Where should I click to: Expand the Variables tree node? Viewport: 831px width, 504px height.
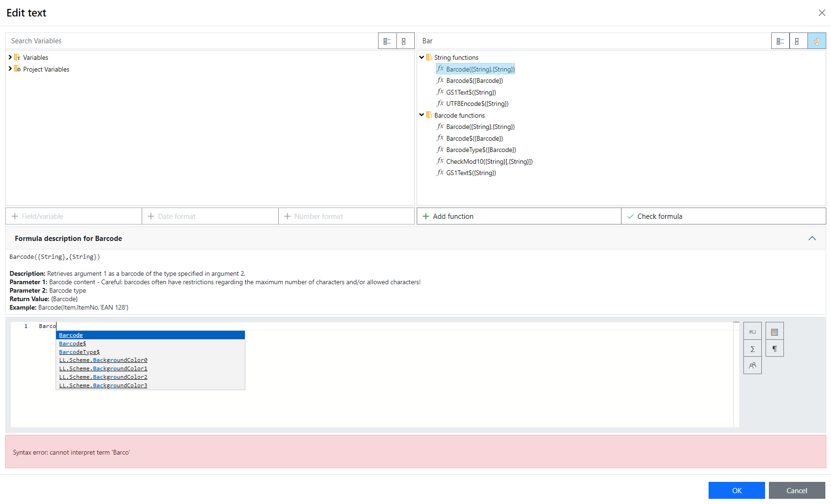10,57
